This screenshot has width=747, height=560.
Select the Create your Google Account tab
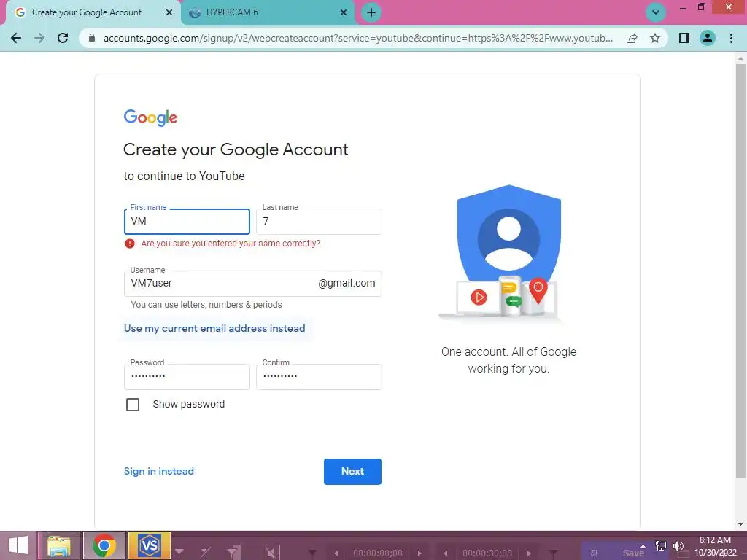point(93,12)
